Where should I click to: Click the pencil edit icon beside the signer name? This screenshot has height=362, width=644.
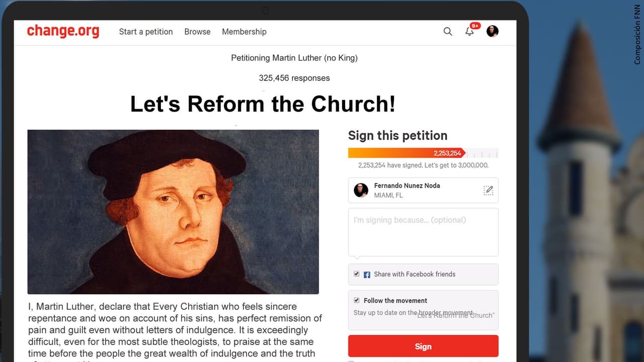click(488, 190)
